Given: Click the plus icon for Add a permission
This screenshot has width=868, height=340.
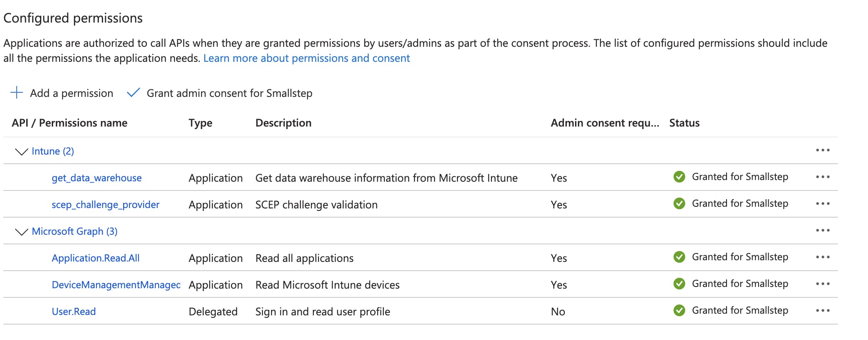Looking at the screenshot, I should [17, 92].
